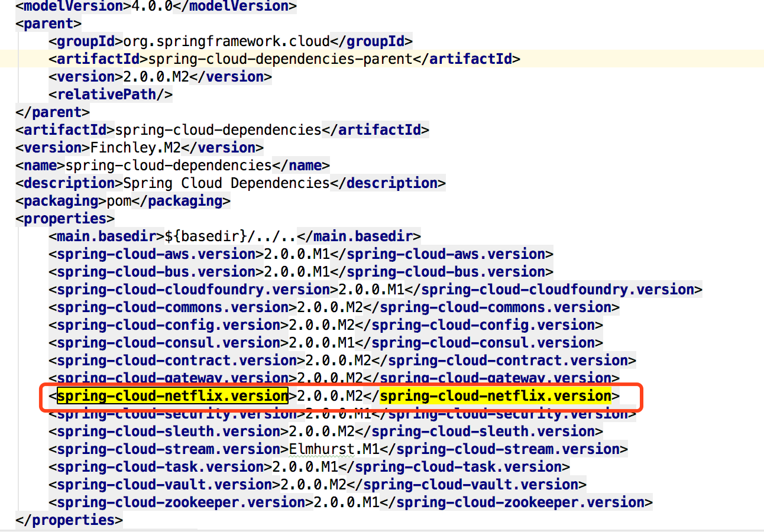Place cursor on the opening properties tag
Image resolution: width=764 pixels, height=532 pixels.
coord(65,219)
